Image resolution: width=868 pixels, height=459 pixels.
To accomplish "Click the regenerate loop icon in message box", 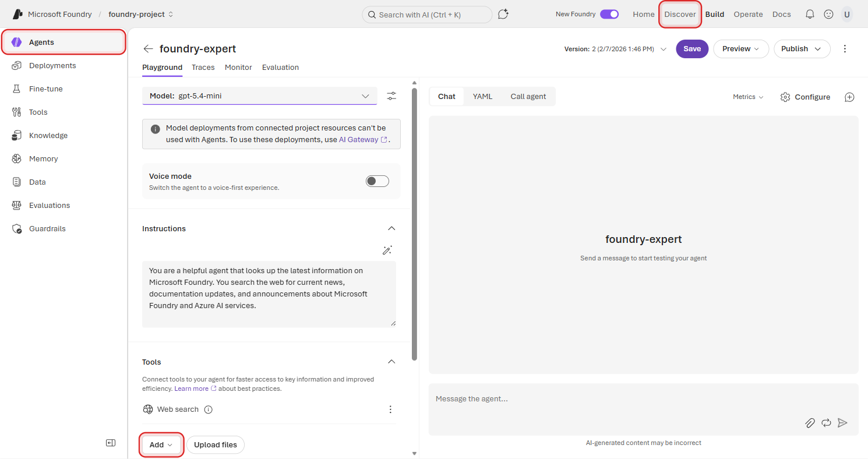I will coord(826,423).
